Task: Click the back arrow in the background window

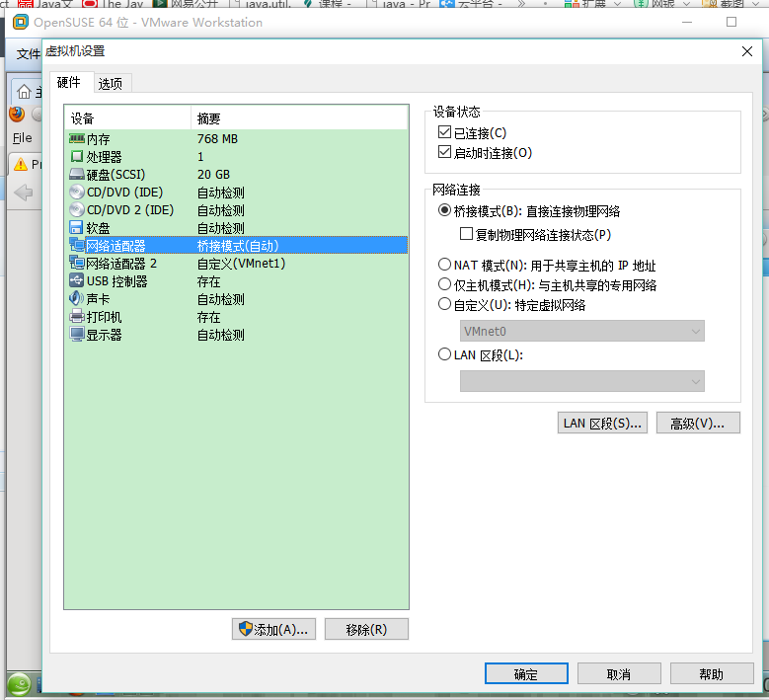Action: pyautogui.click(x=24, y=193)
